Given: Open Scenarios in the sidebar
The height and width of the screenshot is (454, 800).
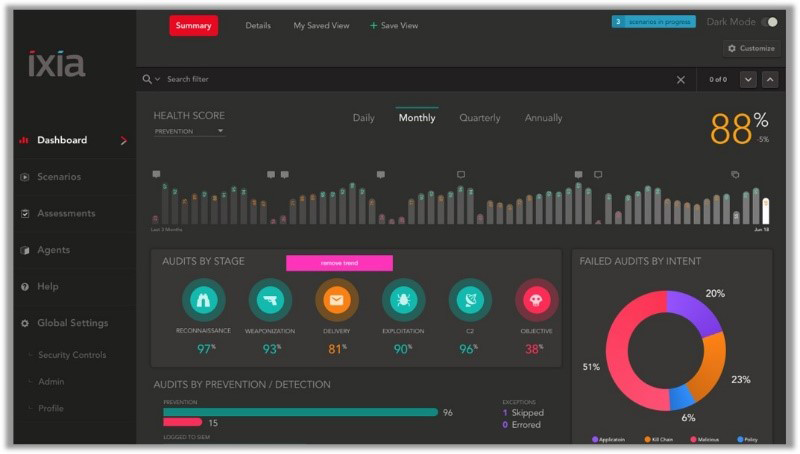Looking at the screenshot, I should tap(59, 177).
